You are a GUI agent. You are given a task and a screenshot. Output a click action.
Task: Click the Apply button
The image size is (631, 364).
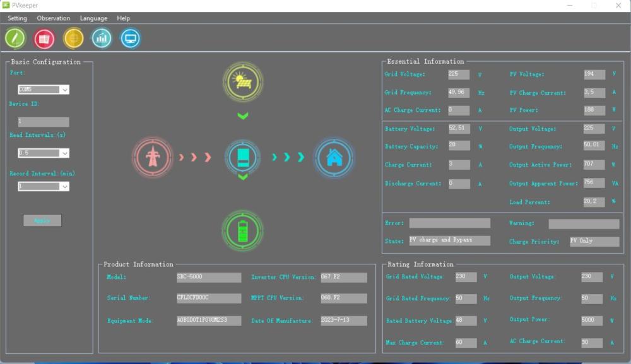(x=42, y=220)
